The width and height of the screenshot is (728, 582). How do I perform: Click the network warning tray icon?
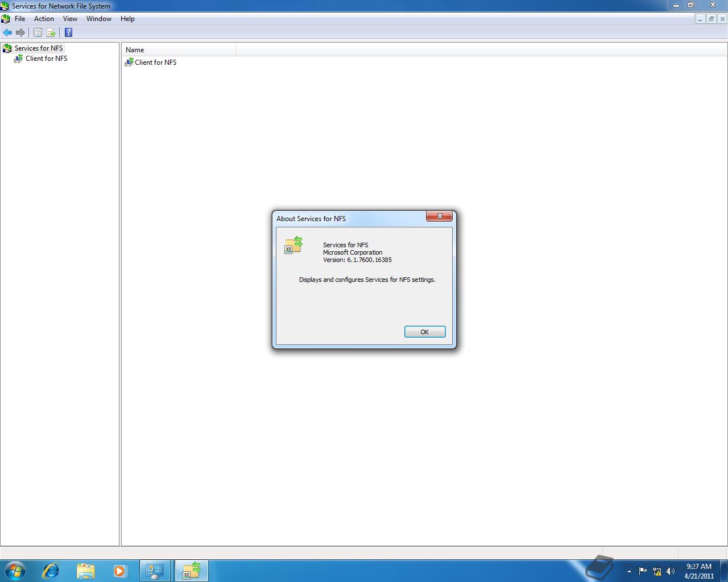(x=657, y=571)
